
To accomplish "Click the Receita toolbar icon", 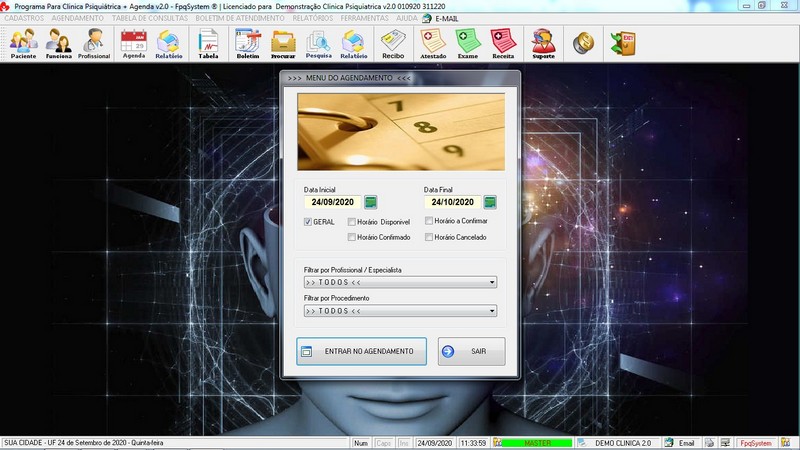I will click(503, 43).
